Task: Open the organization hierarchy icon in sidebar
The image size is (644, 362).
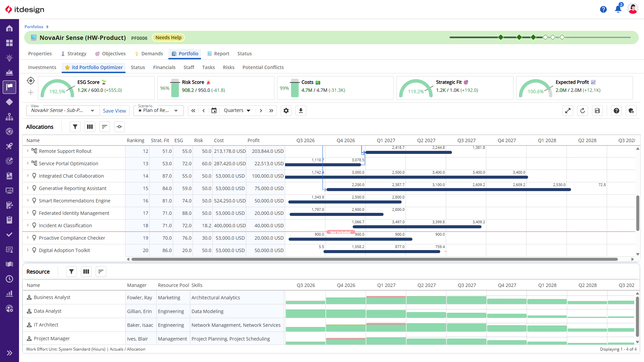Action: click(x=9, y=117)
